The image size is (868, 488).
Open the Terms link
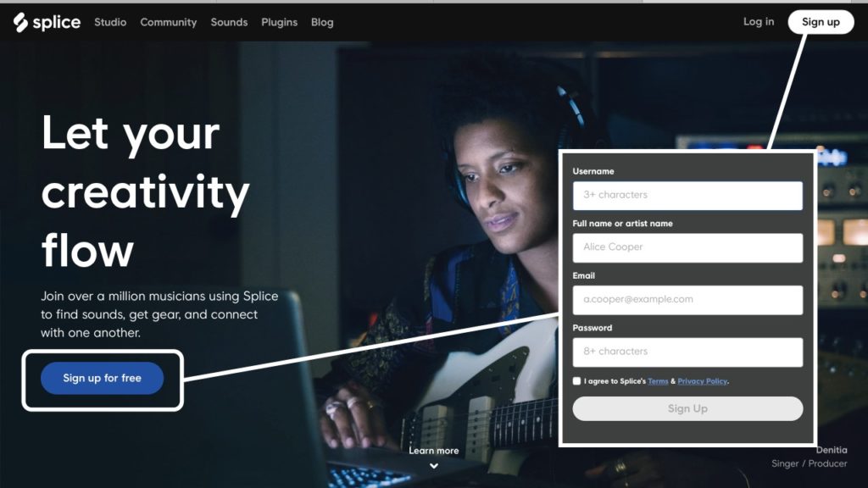658,381
